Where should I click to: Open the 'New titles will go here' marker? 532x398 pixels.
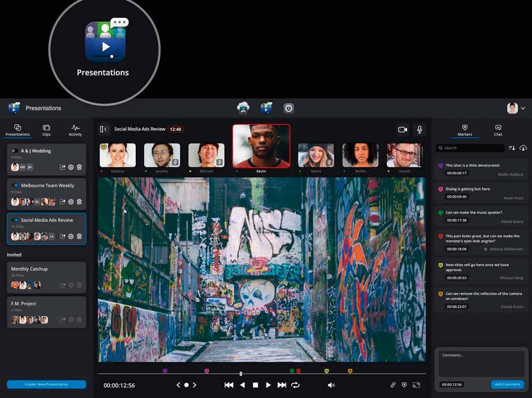coord(481,271)
